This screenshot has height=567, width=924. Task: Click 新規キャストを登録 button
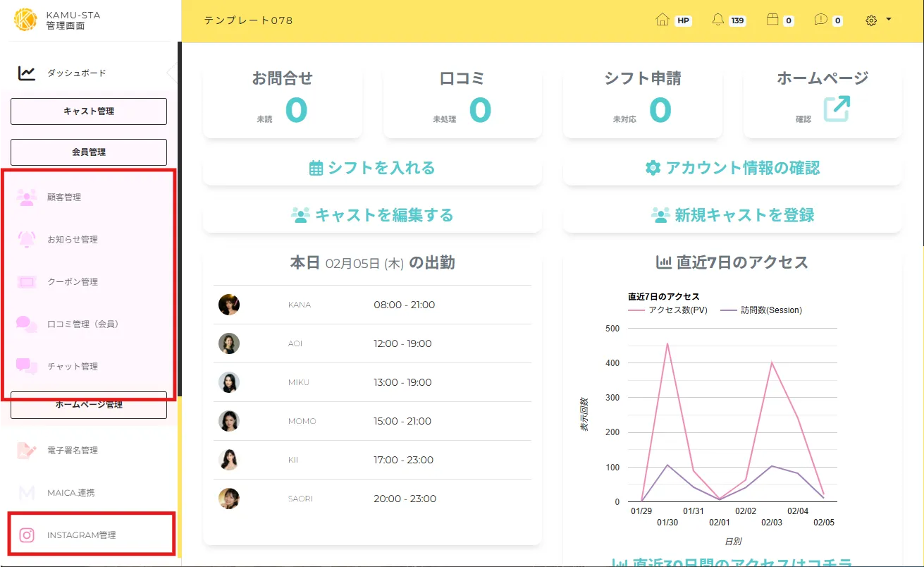tap(733, 215)
